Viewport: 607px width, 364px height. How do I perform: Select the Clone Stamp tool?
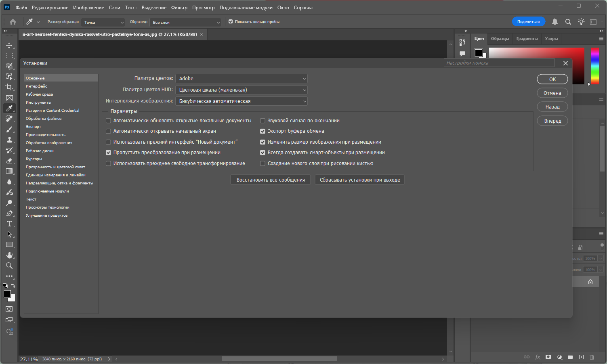[9, 140]
